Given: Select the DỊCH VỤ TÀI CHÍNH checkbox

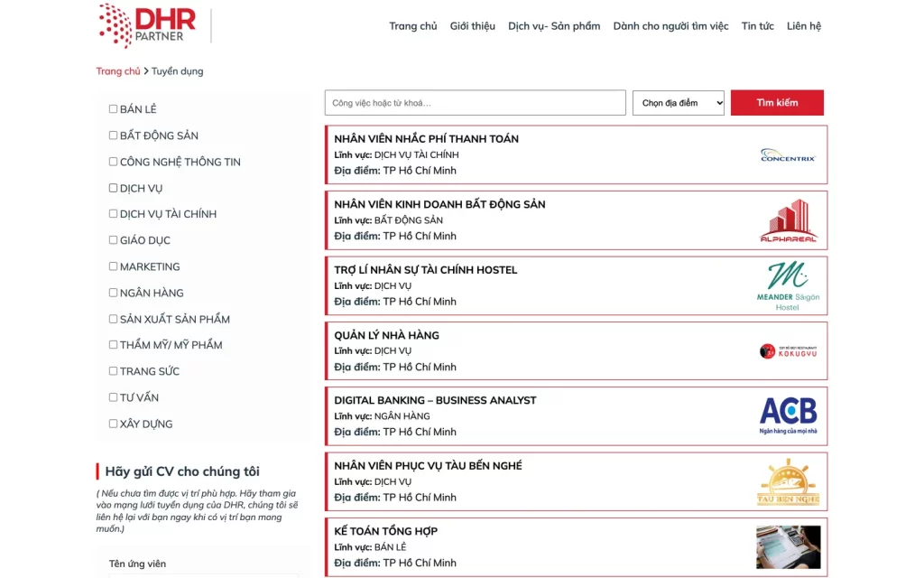Looking at the screenshot, I should [113, 213].
